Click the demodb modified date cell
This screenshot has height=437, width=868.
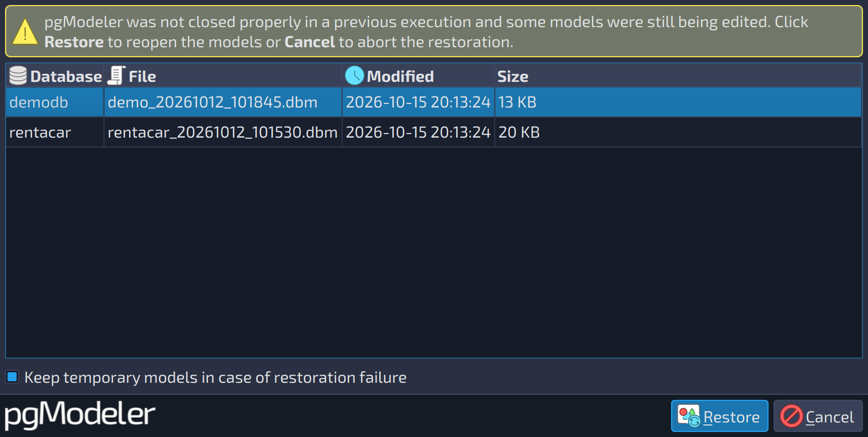[418, 102]
